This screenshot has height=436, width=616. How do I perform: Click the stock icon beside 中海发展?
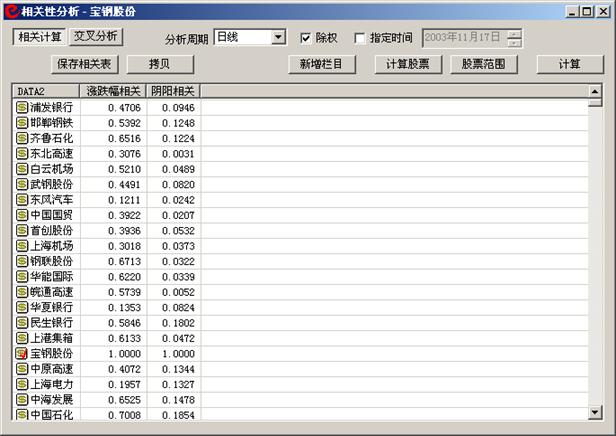(x=22, y=399)
